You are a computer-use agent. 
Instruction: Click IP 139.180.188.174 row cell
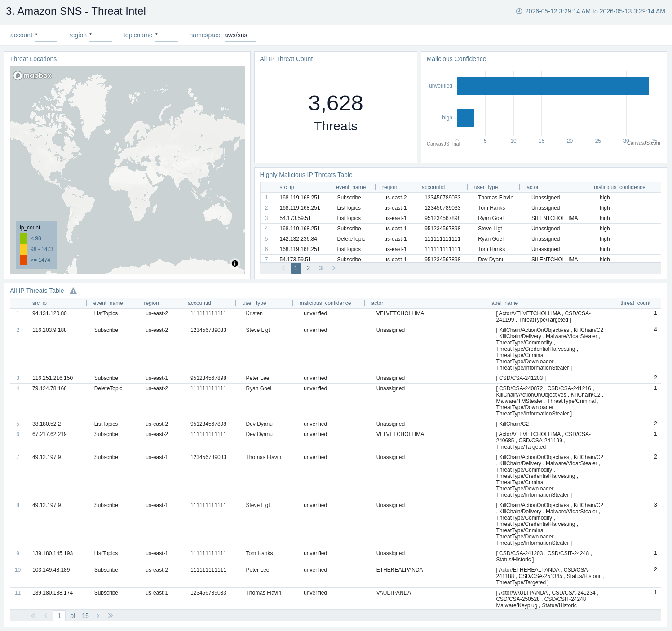(x=53, y=593)
